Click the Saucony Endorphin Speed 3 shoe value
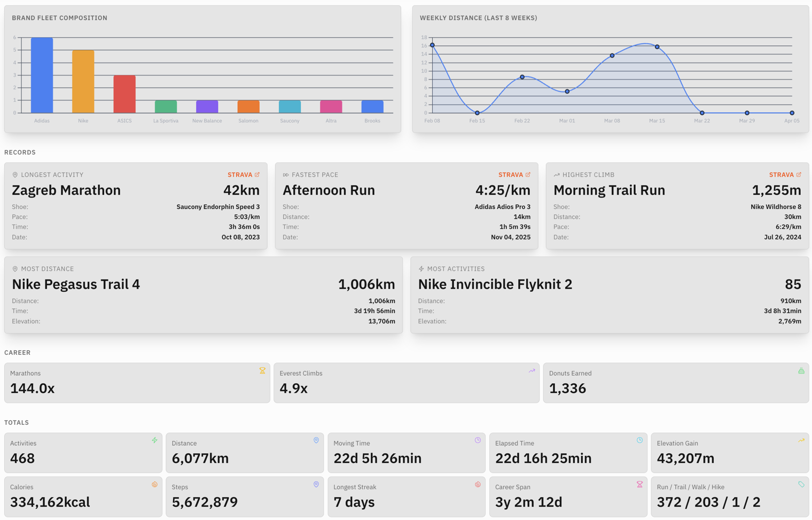 click(218, 207)
